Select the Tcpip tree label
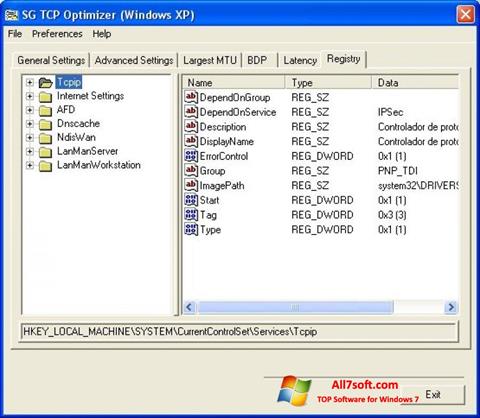The image size is (480, 418). point(69,82)
